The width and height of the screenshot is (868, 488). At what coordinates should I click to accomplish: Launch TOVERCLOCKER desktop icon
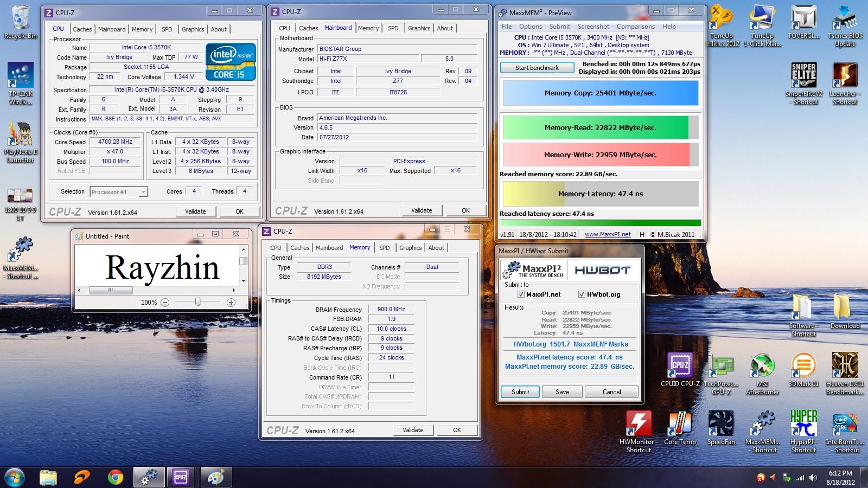click(803, 23)
